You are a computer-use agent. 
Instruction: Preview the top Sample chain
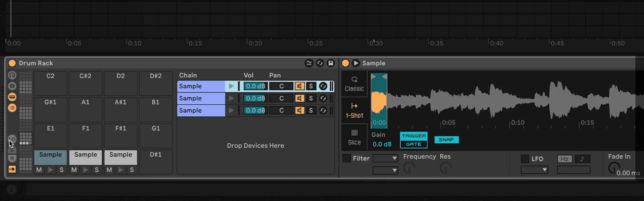click(x=231, y=86)
